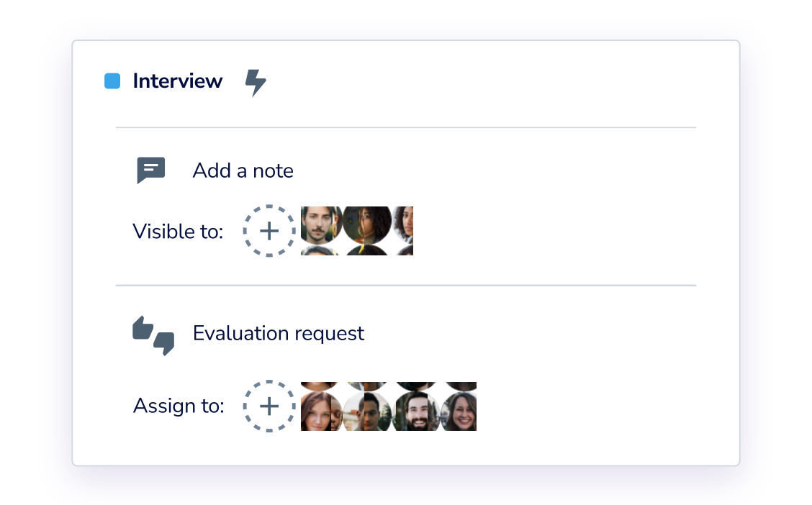Image resolution: width=812 pixels, height=505 pixels.
Task: Click the speech bubble note icon
Action: pos(151,170)
